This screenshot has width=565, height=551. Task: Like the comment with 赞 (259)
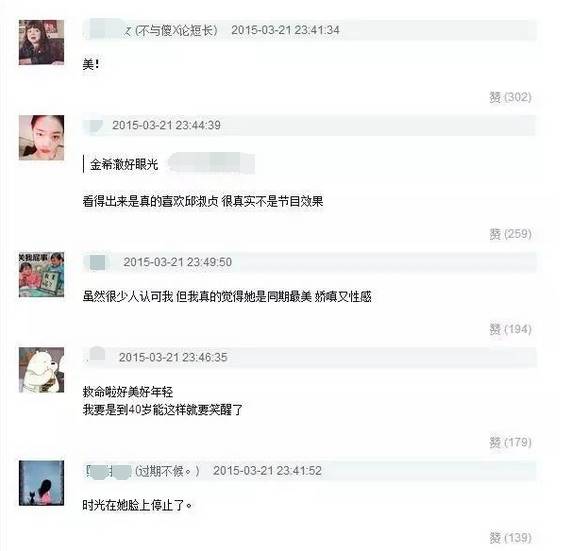tap(510, 234)
